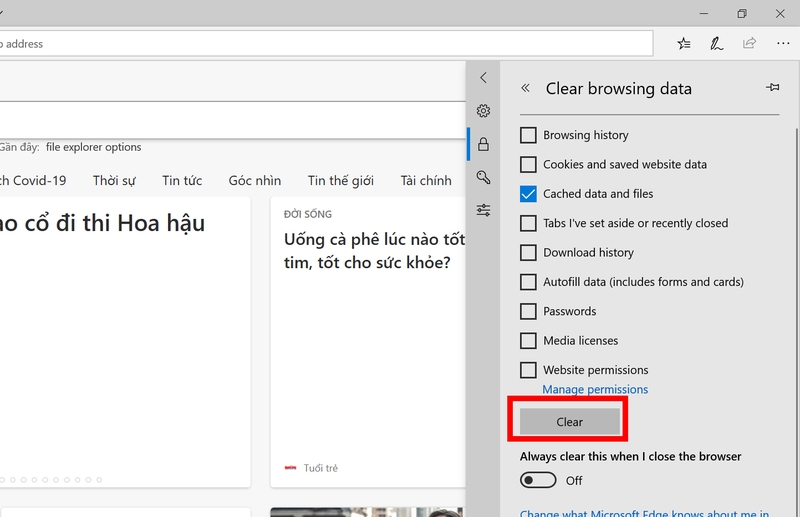Open Passwords & autofill key icon
Image resolution: width=800 pixels, height=517 pixels.
(x=483, y=177)
